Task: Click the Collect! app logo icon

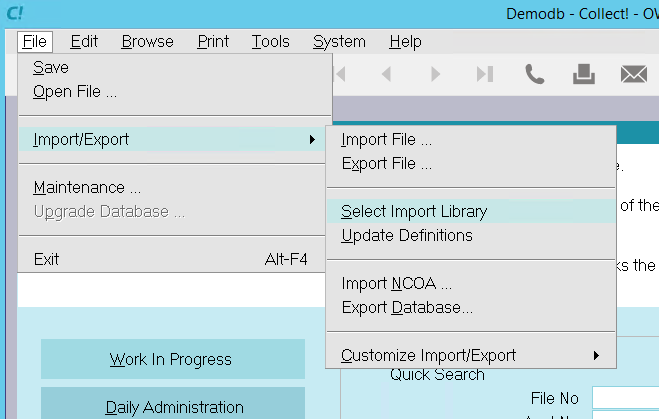Action: (15, 13)
